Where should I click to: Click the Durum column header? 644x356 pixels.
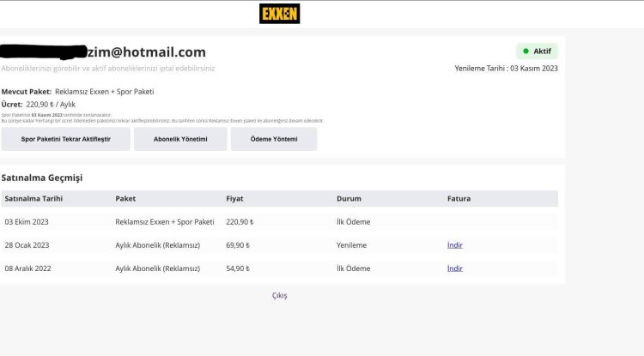point(349,199)
